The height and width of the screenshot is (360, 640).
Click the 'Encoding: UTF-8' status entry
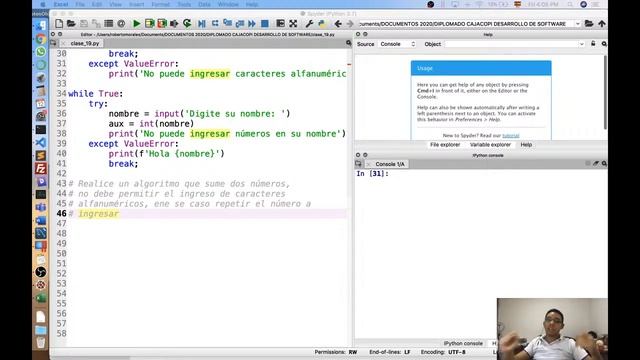[443, 352]
